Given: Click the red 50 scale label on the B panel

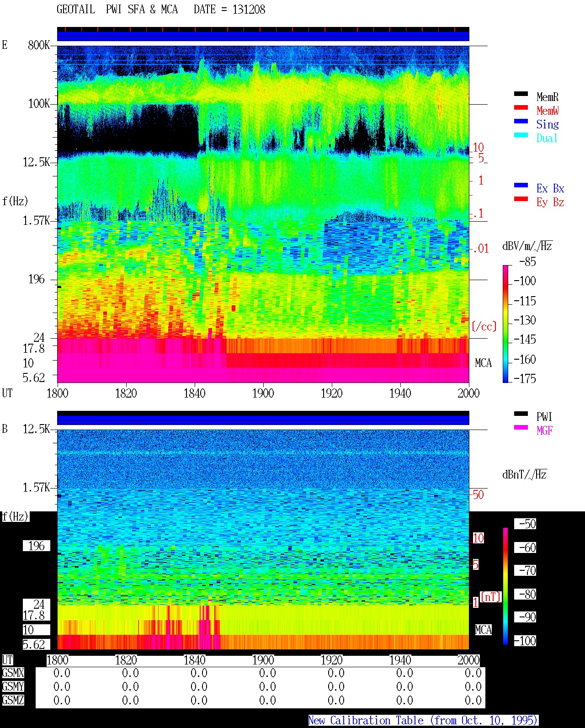Looking at the screenshot, I should click(478, 494).
